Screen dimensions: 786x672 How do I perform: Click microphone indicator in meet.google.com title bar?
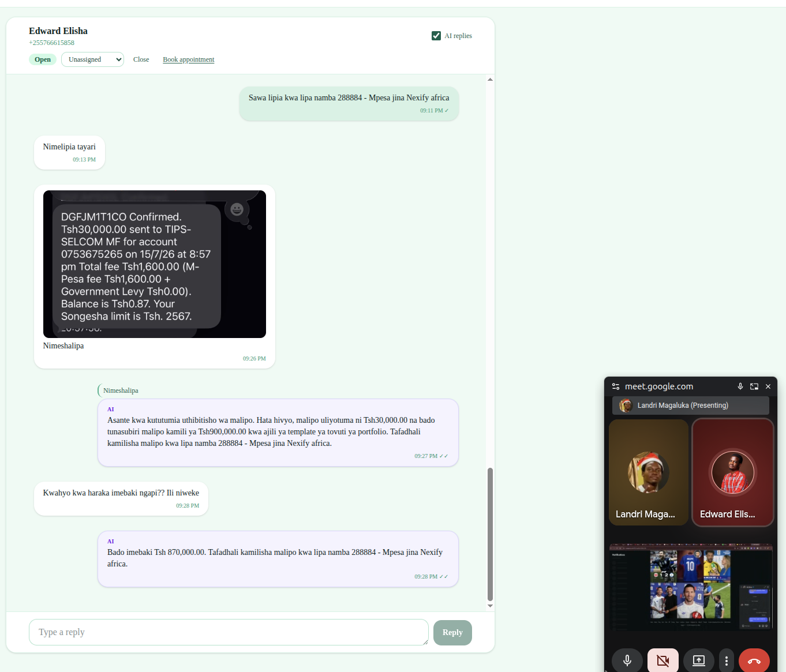point(740,386)
